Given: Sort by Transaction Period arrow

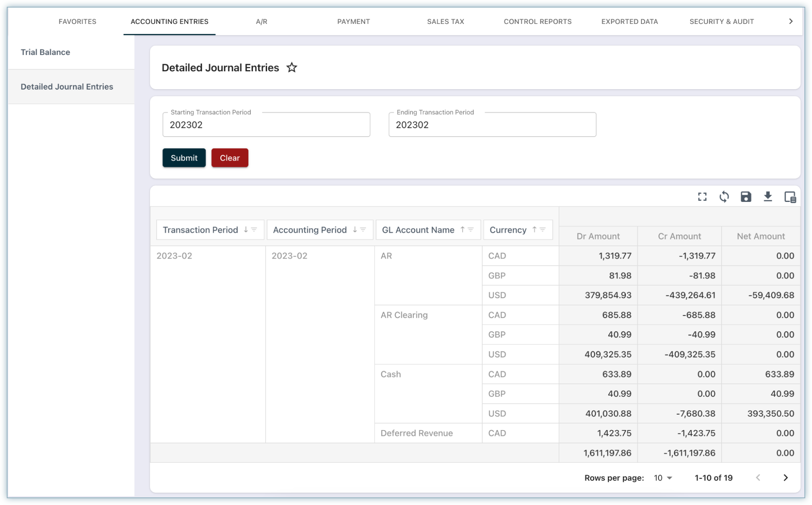Looking at the screenshot, I should [x=246, y=230].
